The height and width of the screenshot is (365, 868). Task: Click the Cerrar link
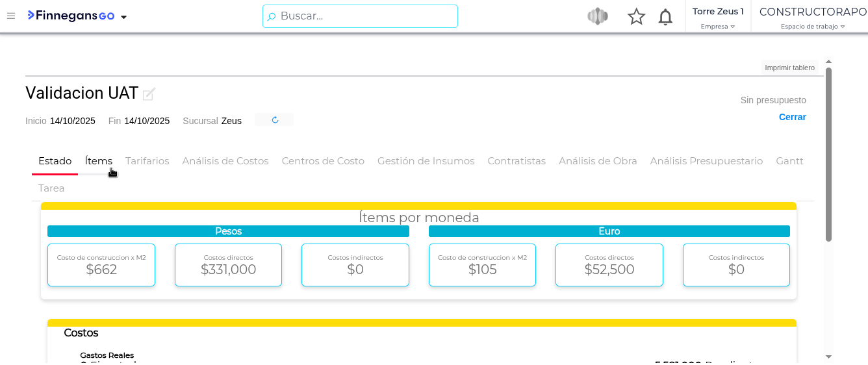tap(792, 117)
